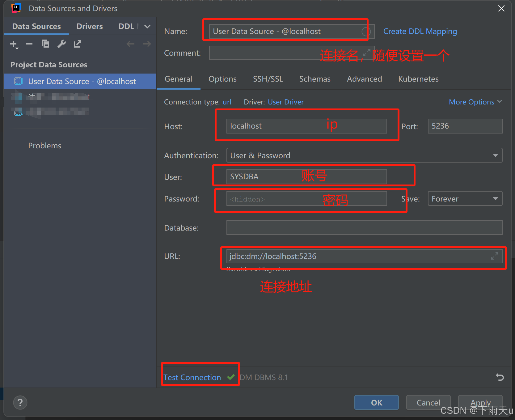Switch to the DDL tab
515x420 pixels.
click(x=126, y=27)
